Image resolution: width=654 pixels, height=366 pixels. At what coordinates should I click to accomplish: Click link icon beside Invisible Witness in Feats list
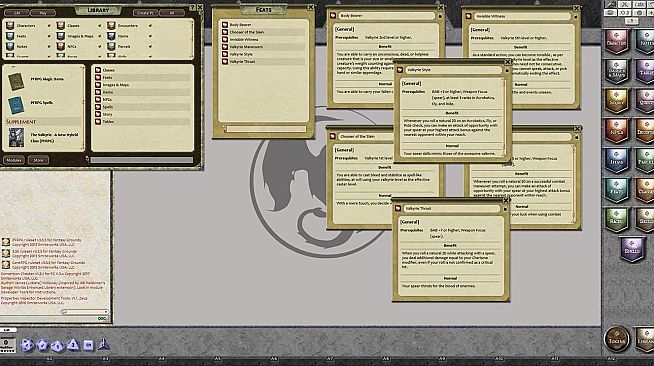(225, 39)
